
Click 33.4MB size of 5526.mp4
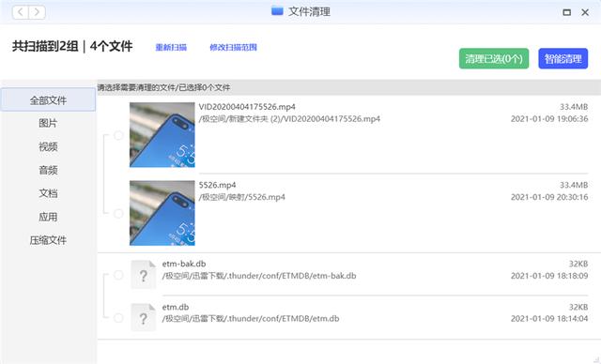(574, 185)
